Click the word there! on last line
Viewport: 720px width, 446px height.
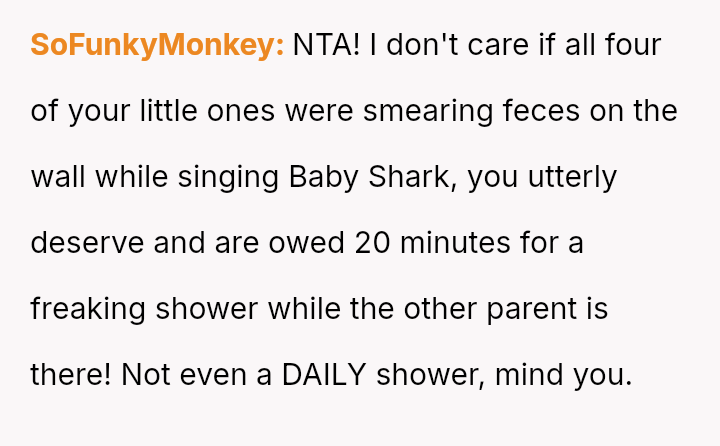71,375
